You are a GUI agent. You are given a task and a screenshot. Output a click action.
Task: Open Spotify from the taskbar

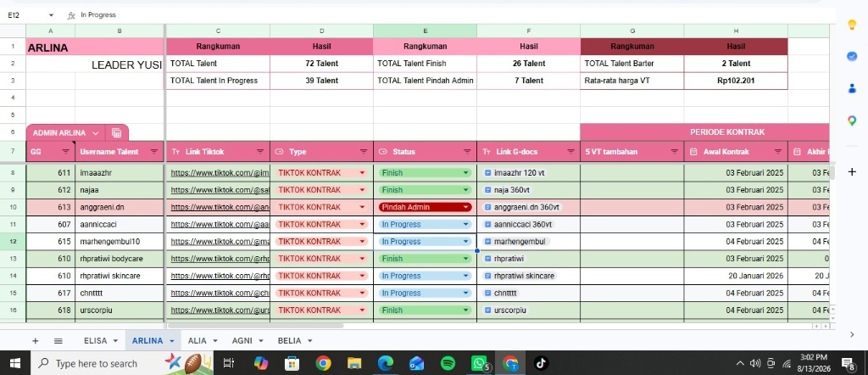[x=448, y=363]
